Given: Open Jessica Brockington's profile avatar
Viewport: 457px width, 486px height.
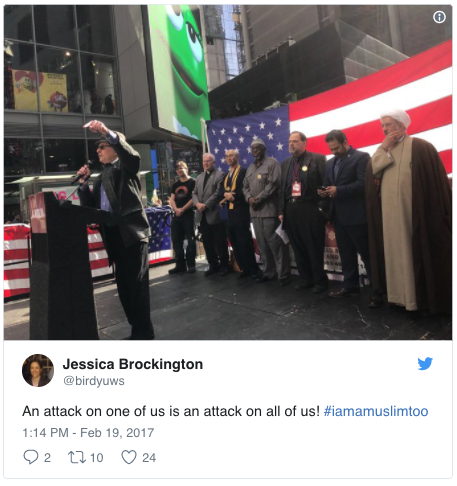Looking at the screenshot, I should (38, 370).
